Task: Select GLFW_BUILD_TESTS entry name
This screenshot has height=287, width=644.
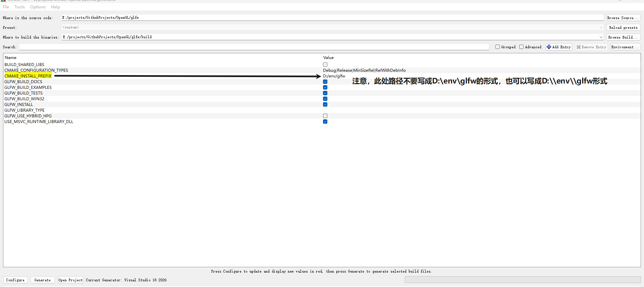Action: point(23,93)
